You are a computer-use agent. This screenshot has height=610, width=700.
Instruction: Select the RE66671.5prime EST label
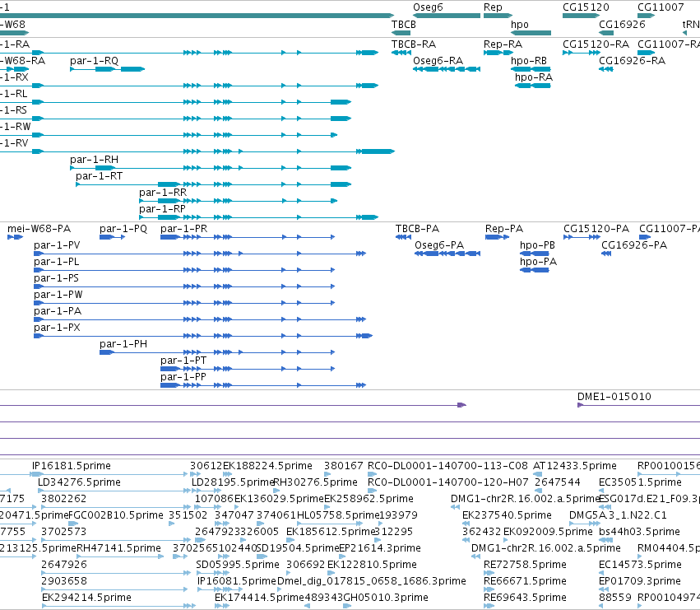click(525, 581)
